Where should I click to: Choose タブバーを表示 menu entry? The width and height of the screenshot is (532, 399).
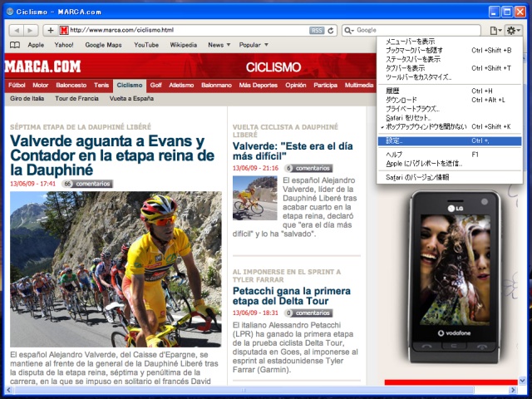(x=450, y=68)
